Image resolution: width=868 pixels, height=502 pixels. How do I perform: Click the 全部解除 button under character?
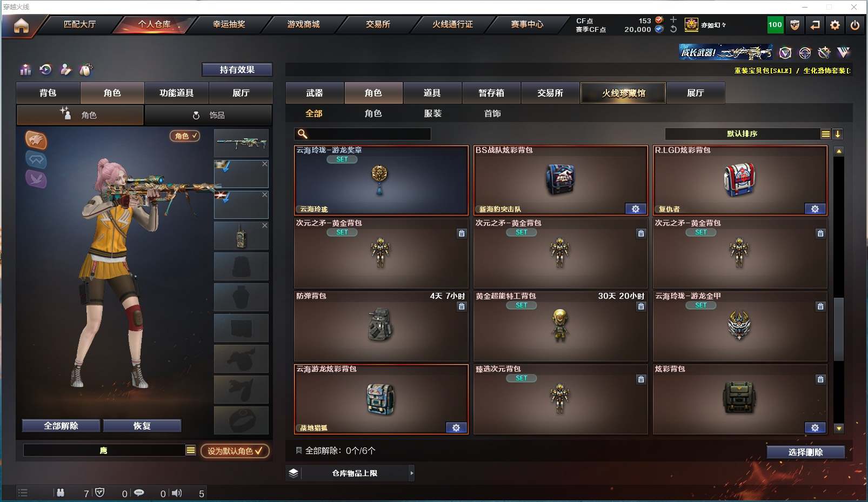(61, 426)
